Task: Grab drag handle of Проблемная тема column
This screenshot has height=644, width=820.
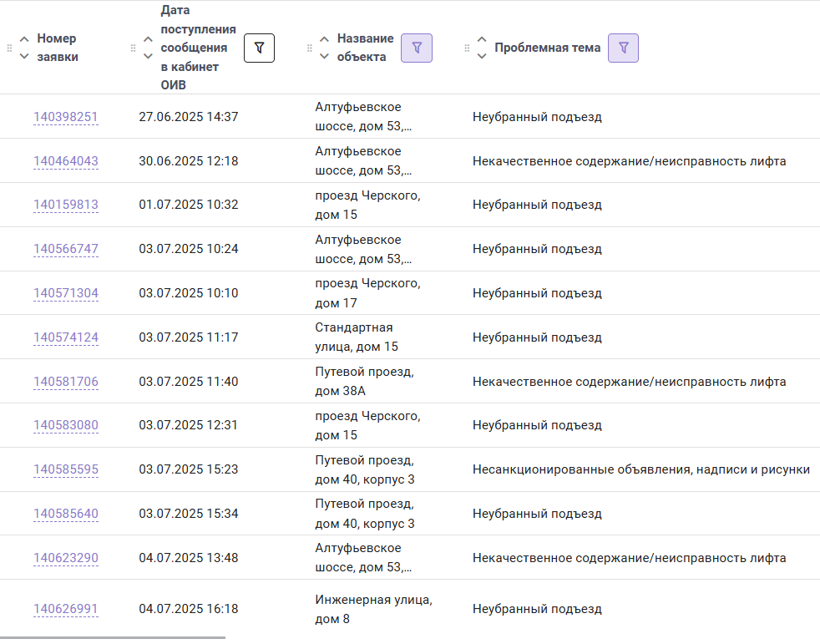Action: click(467, 48)
